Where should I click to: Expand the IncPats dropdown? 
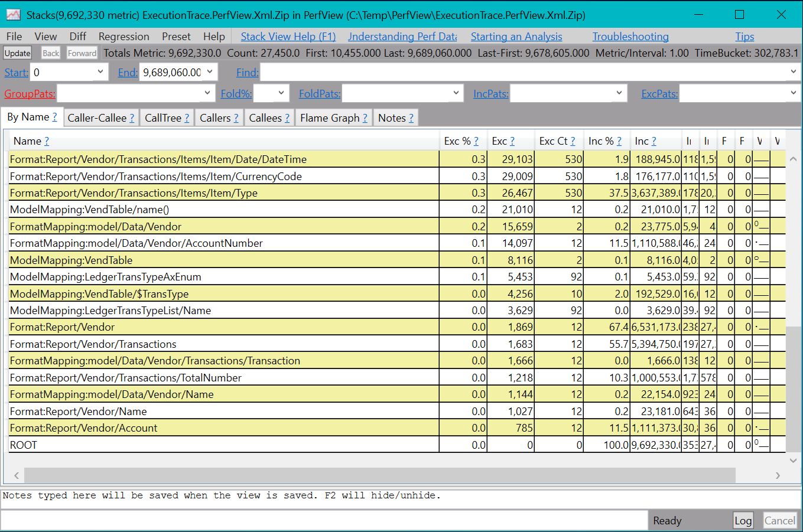point(619,93)
